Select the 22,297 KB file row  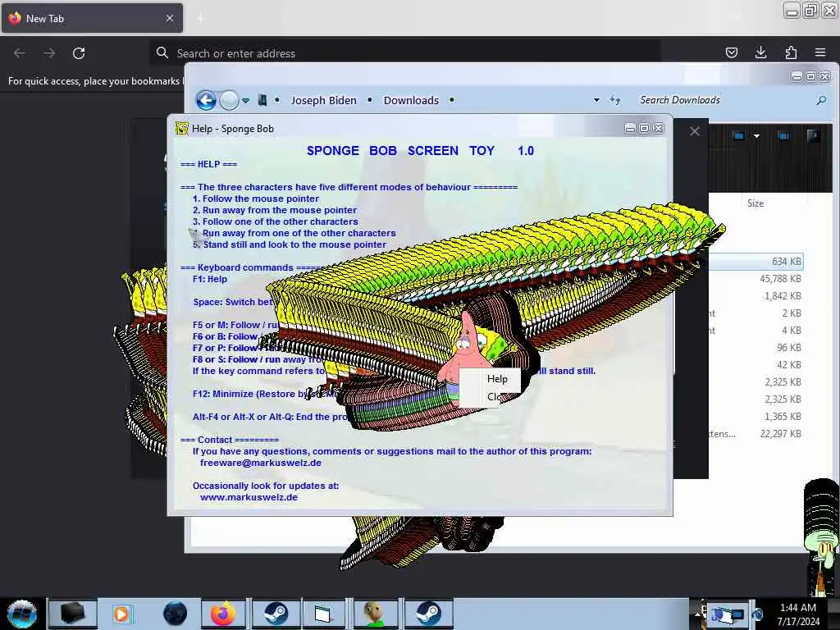point(756,433)
